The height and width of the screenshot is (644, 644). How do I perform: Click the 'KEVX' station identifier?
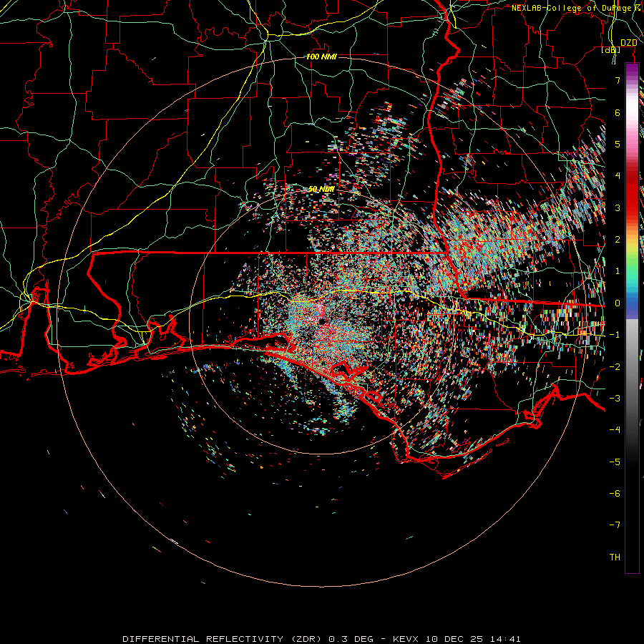(407, 639)
